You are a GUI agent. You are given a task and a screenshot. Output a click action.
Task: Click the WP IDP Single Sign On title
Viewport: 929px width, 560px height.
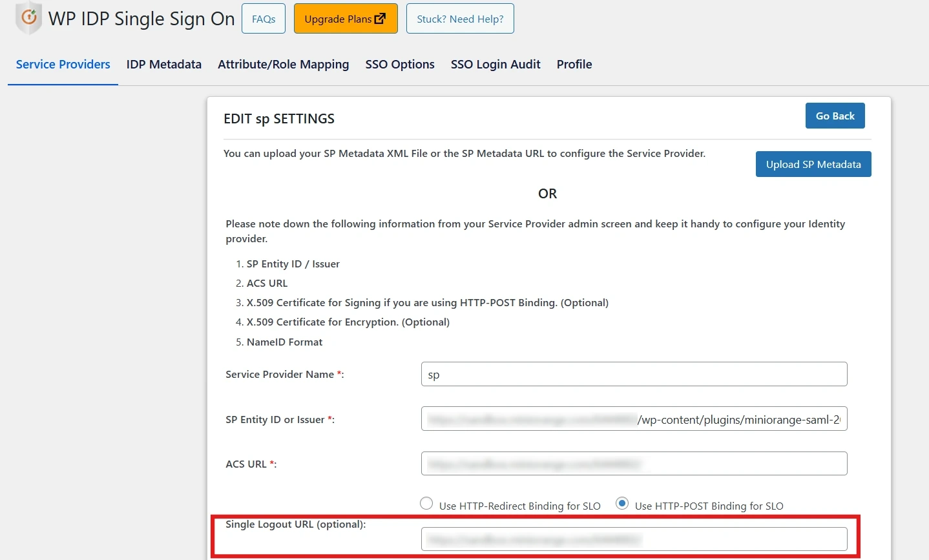pos(141,19)
